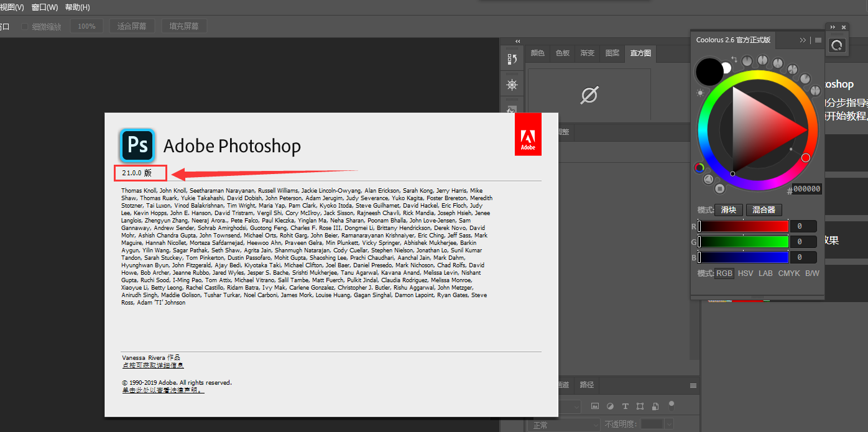This screenshot has height=432, width=868.
Task: Open the 窗口(W) menu
Action: coord(45,7)
